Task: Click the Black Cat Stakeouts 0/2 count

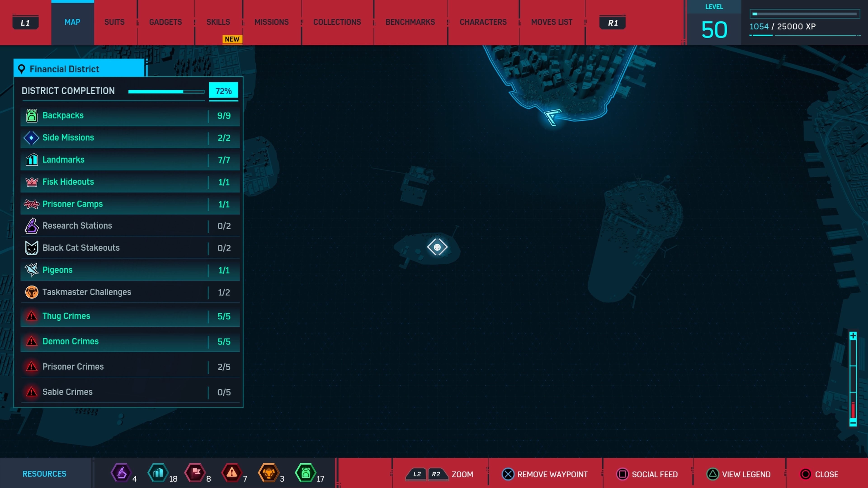Action: (x=224, y=248)
